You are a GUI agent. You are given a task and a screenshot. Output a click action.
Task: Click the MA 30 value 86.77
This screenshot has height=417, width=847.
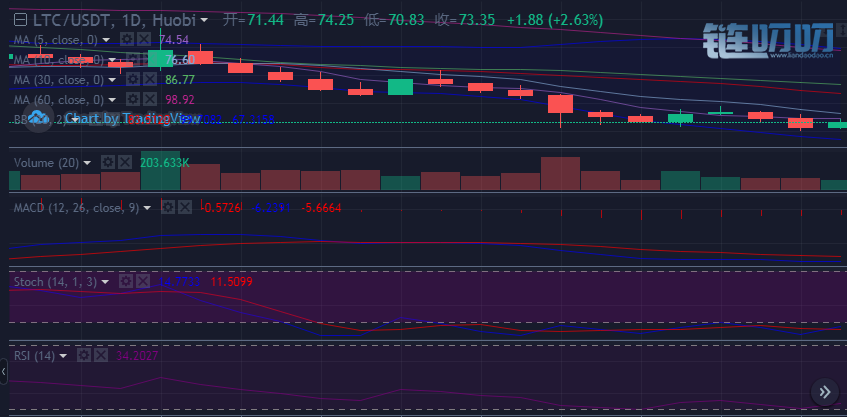(x=180, y=80)
